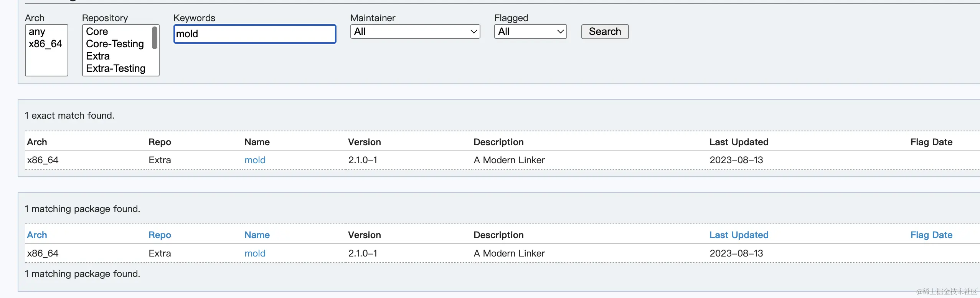Sort results by Arch column
Image resolution: width=980 pixels, height=298 pixels.
37,235
